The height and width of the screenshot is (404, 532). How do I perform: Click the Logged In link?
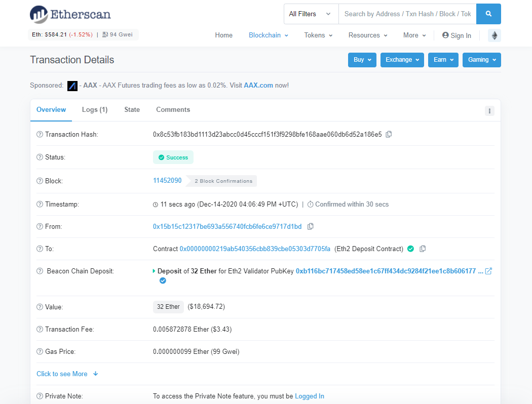tap(309, 396)
